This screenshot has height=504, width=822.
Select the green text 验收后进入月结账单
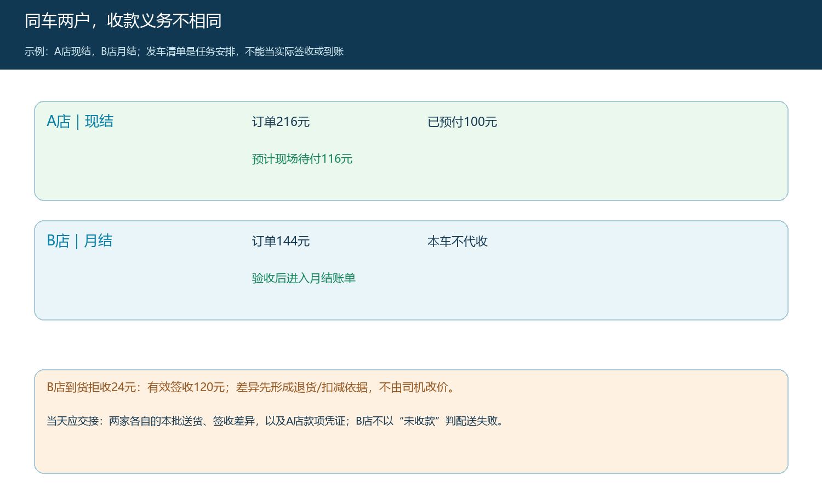304,278
